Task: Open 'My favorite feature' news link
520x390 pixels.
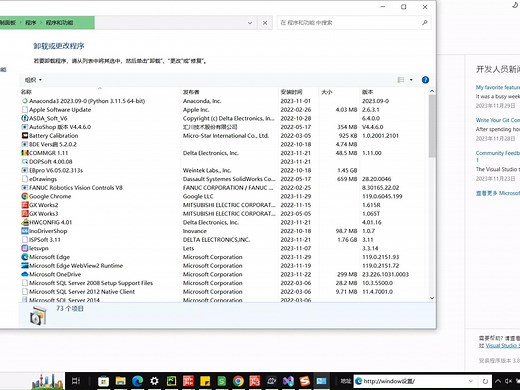Action: [498, 87]
